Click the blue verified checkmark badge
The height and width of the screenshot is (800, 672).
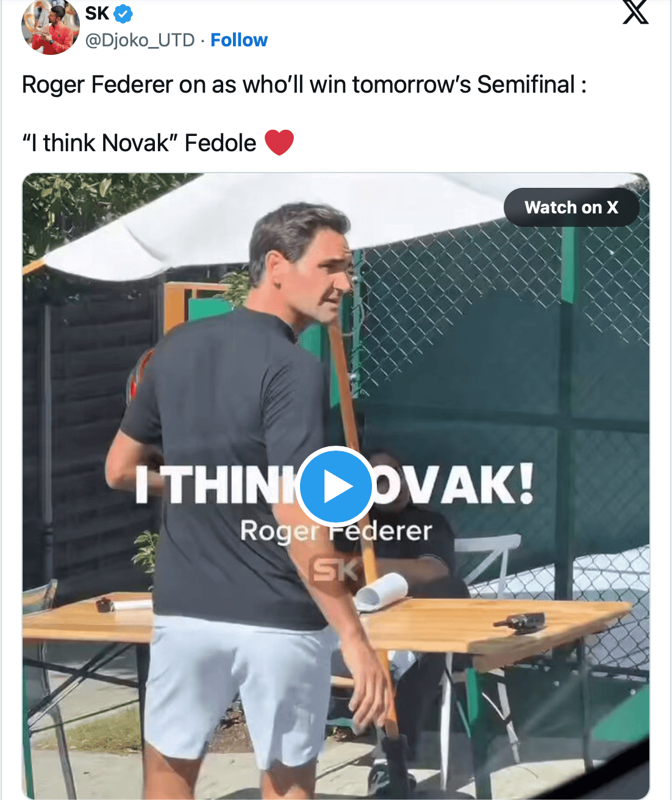tap(123, 13)
